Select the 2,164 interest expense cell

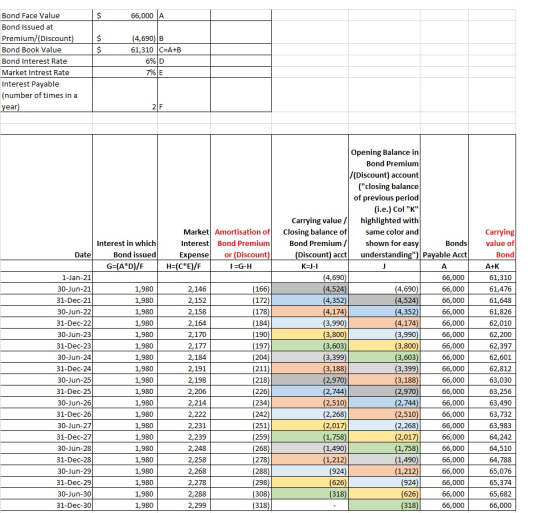click(184, 323)
